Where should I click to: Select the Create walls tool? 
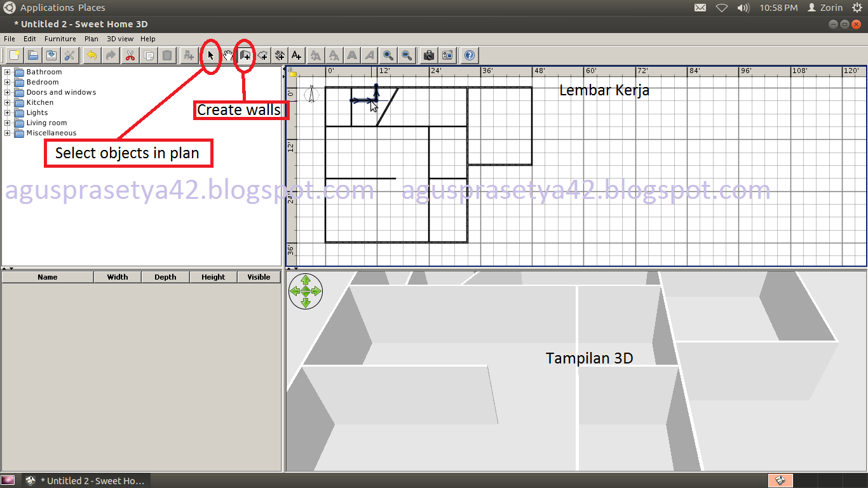tap(245, 56)
